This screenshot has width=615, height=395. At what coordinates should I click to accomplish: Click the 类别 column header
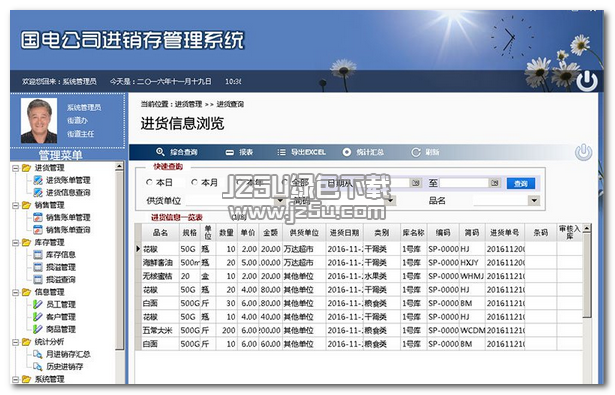point(381,233)
